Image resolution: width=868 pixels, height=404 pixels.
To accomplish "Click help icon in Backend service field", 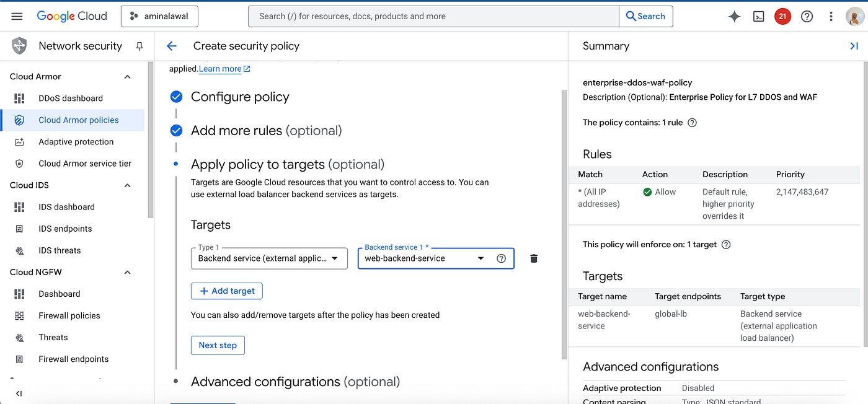I will pyautogui.click(x=502, y=258).
